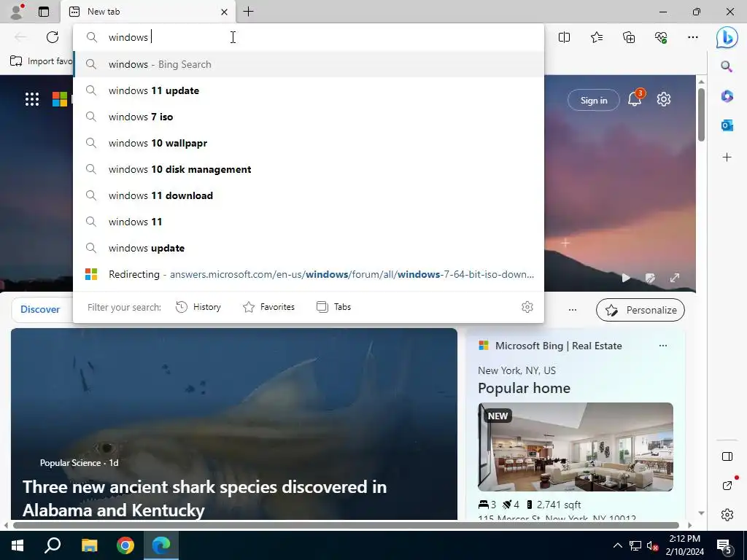Image resolution: width=747 pixels, height=560 pixels.
Task: Choose suggestion windows update
Action: pos(309,248)
